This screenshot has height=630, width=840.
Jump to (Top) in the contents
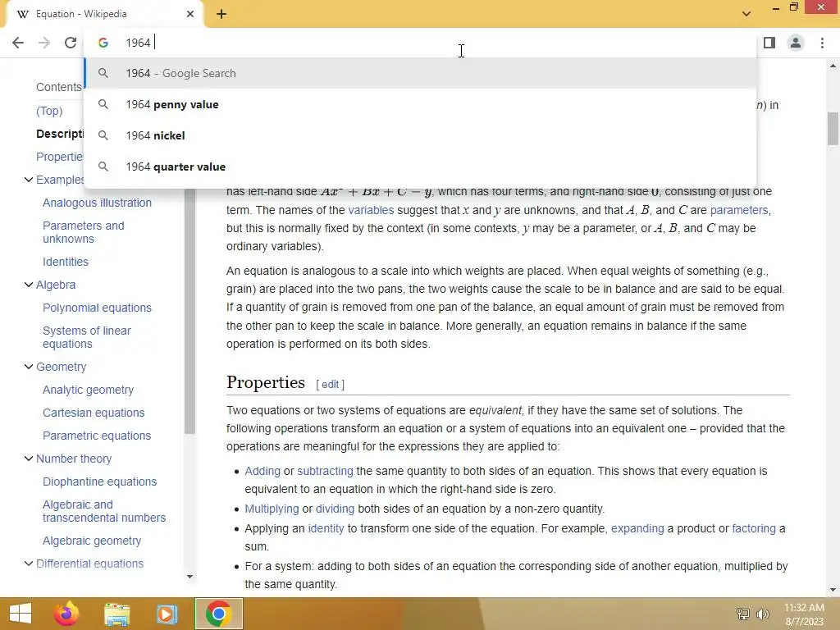coord(49,111)
